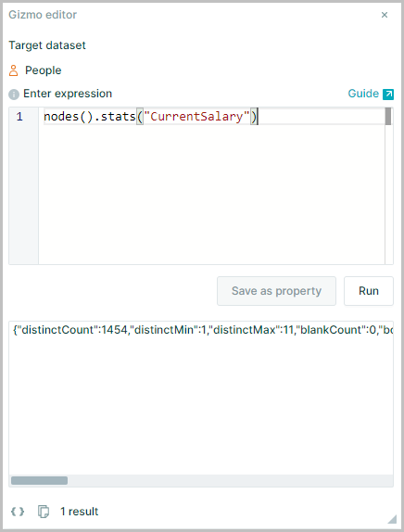Click the info icon beside Enter expression

click(14, 94)
